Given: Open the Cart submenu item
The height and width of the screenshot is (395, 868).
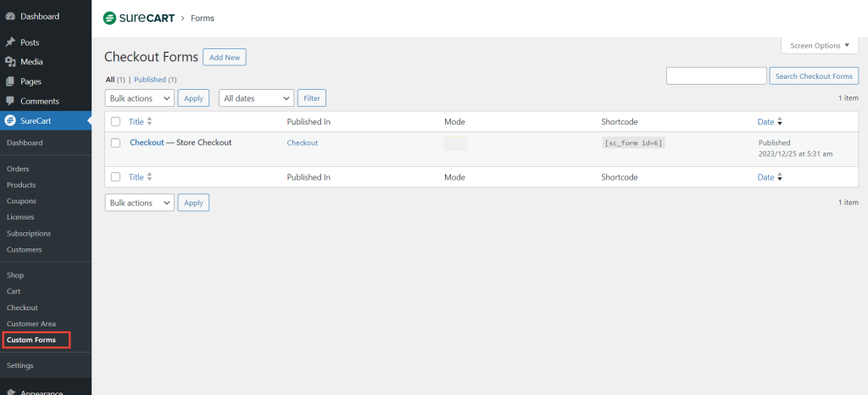Looking at the screenshot, I should tap(14, 291).
